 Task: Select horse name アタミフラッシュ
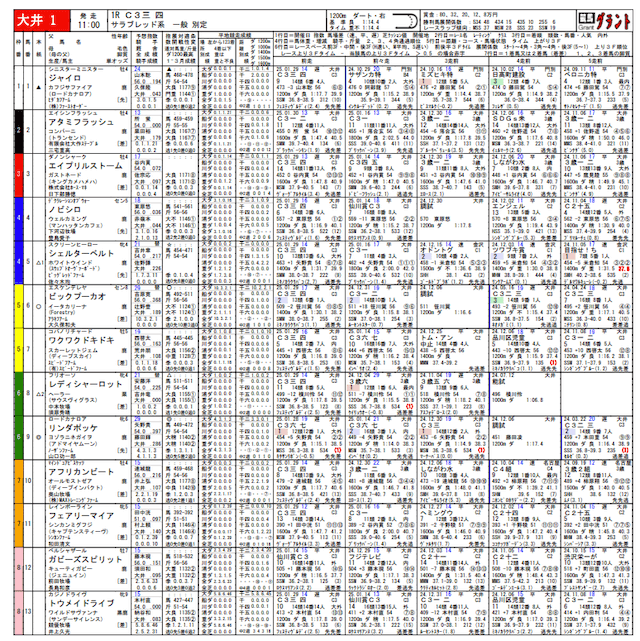click(x=81, y=122)
